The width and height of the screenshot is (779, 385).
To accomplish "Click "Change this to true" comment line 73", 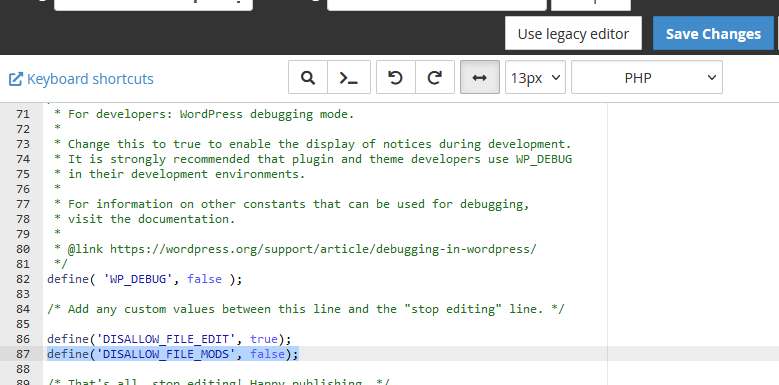I will [319, 144].
